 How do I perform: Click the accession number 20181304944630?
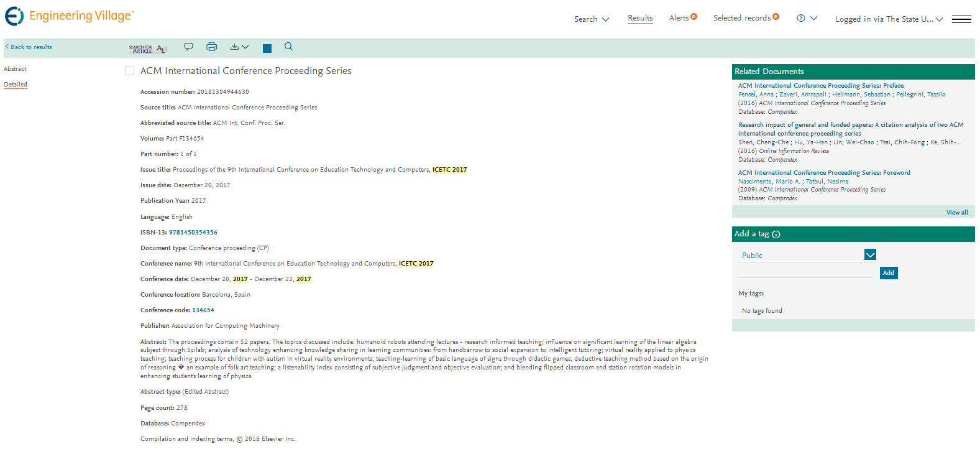223,92
